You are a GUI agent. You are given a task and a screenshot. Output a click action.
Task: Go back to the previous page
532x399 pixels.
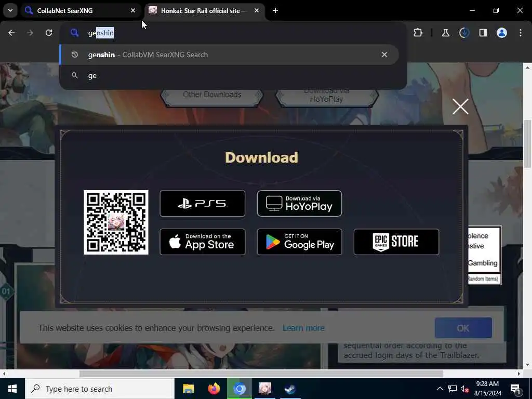click(x=11, y=33)
